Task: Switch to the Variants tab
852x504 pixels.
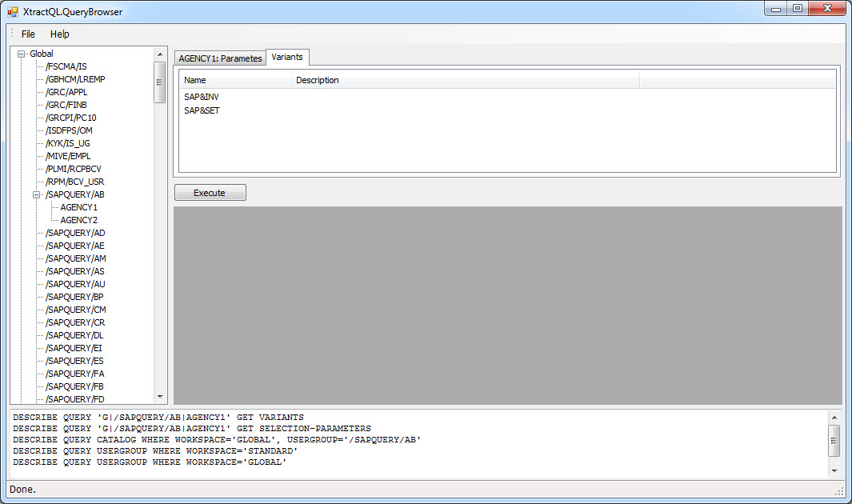Action: 287,57
